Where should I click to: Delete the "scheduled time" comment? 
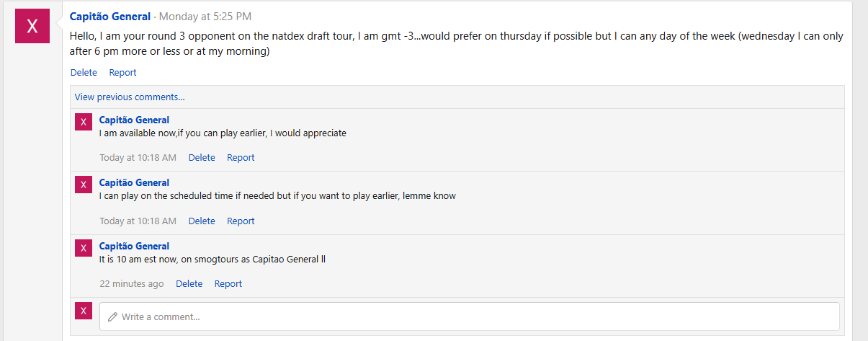(202, 221)
